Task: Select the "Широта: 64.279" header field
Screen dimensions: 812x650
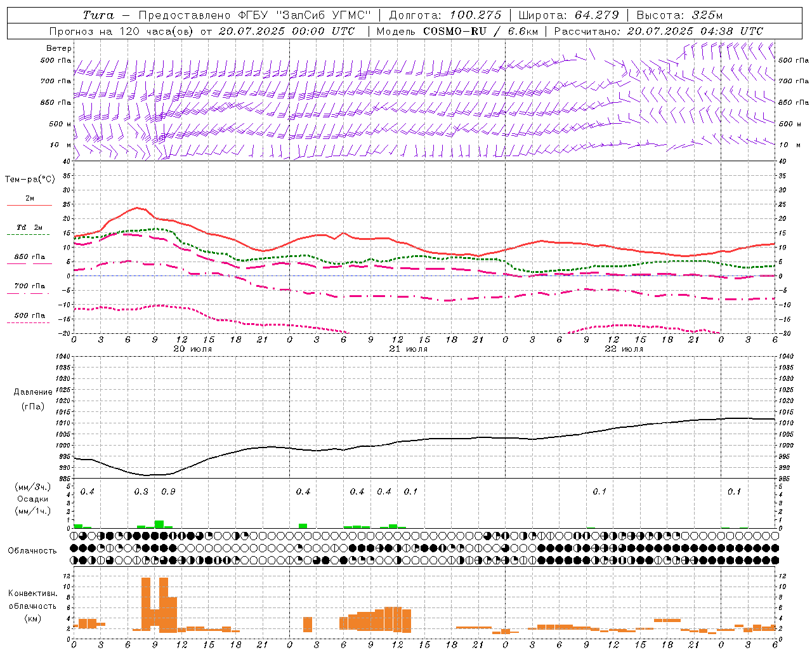Action: pyautogui.click(x=568, y=15)
